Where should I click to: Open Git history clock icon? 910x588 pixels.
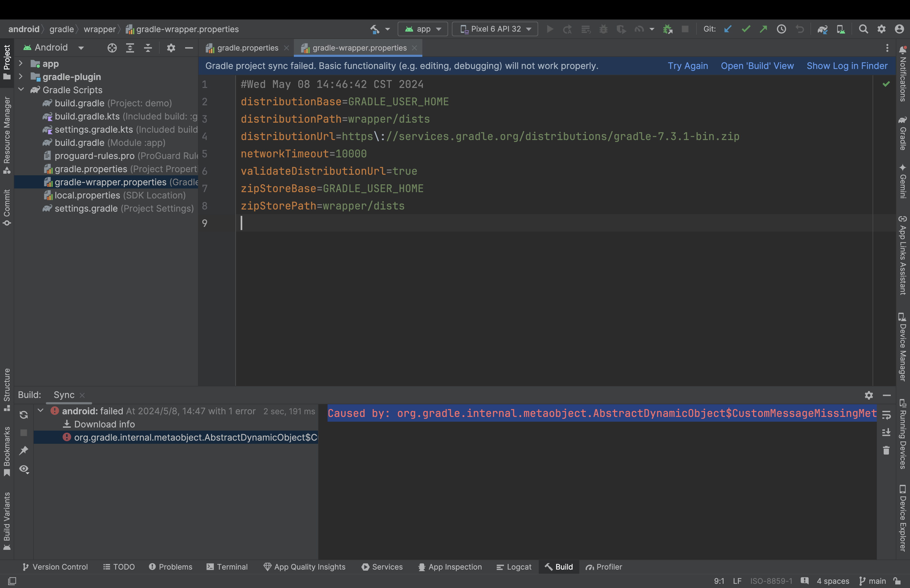coord(781,29)
